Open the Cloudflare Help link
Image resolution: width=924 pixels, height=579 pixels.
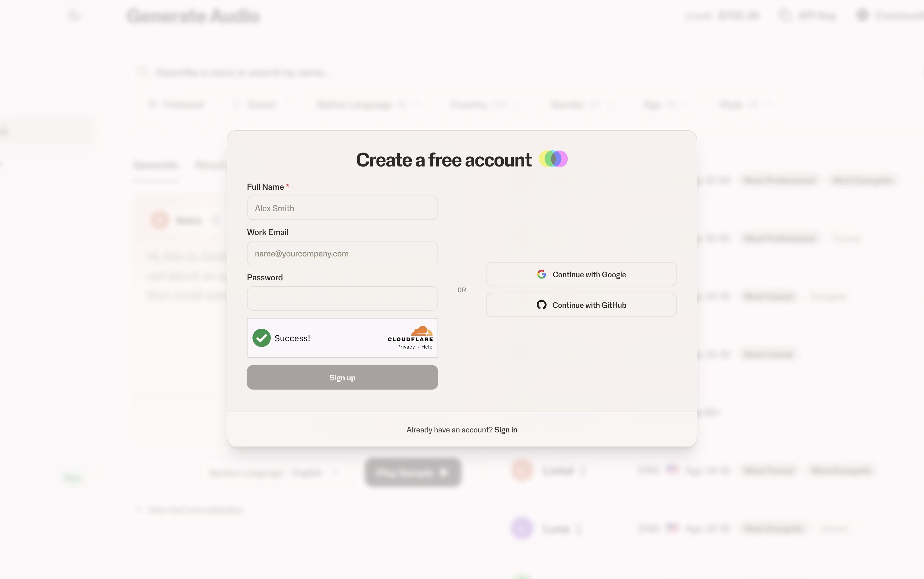click(x=426, y=347)
